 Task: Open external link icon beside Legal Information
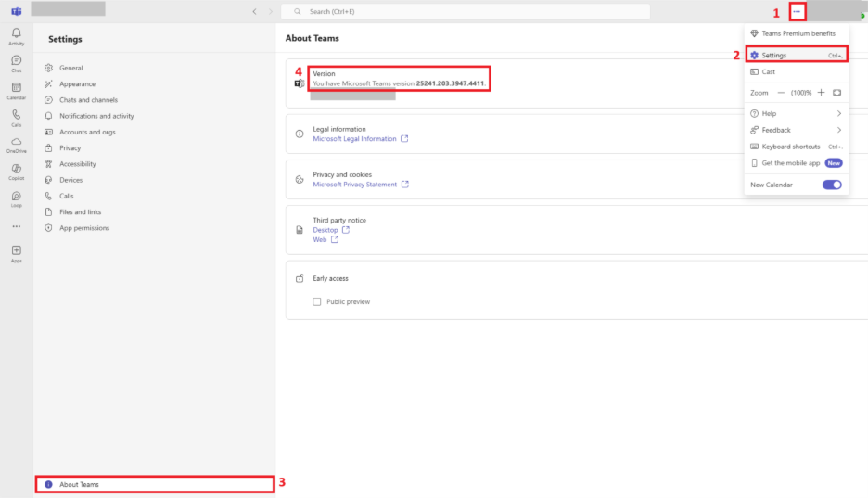pyautogui.click(x=404, y=139)
